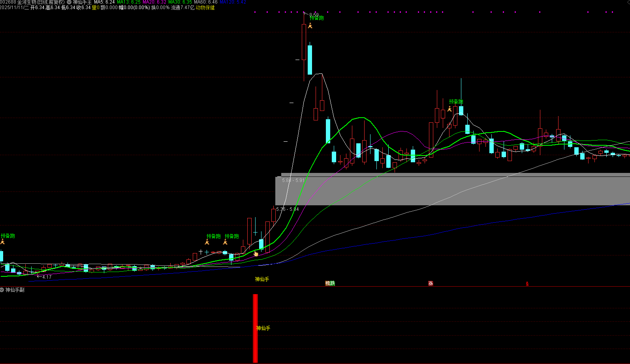Click the far-left 预备跑 running-man icon
Image resolution: width=630 pixels, height=364 pixels.
click(2, 242)
